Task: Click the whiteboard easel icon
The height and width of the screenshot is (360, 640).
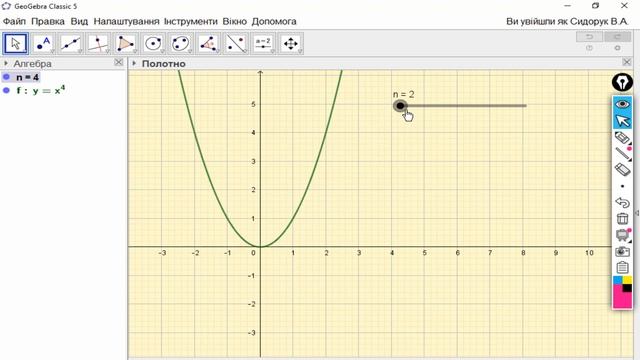Action: click(x=622, y=235)
